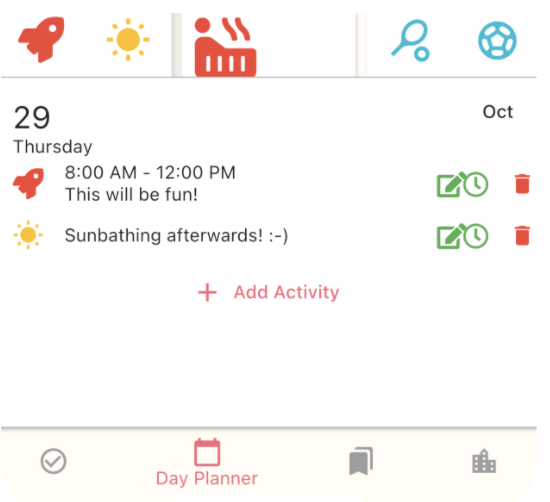Click the rocket icon beside the 8:00 AM entry
The image size is (550, 502).
tap(28, 183)
